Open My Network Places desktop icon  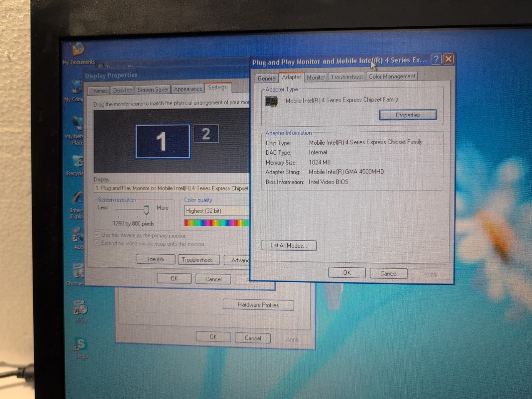[x=76, y=130]
